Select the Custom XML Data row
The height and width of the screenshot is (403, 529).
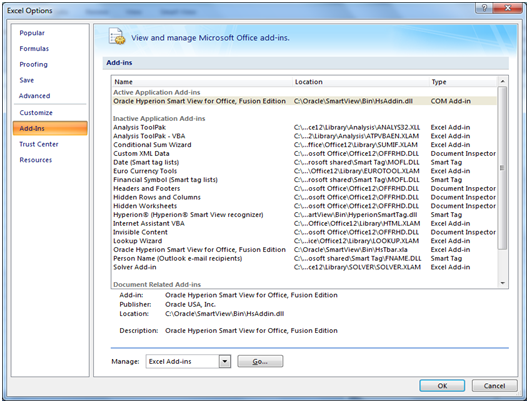(x=304, y=154)
